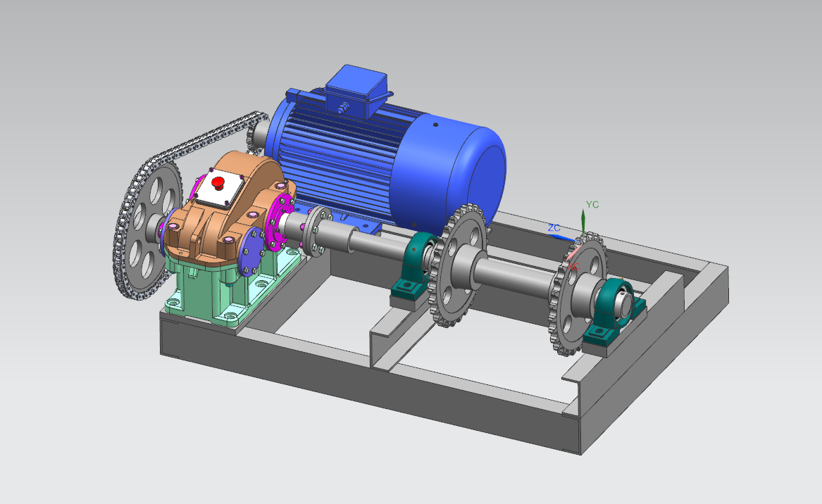
Task: Select the gray shaft between the sprockets
Action: [516, 277]
